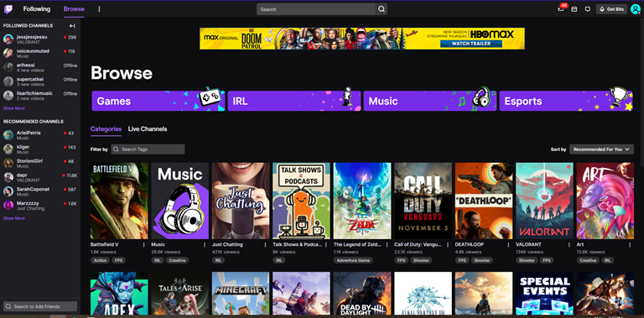Click the search magnifier button

[382, 9]
